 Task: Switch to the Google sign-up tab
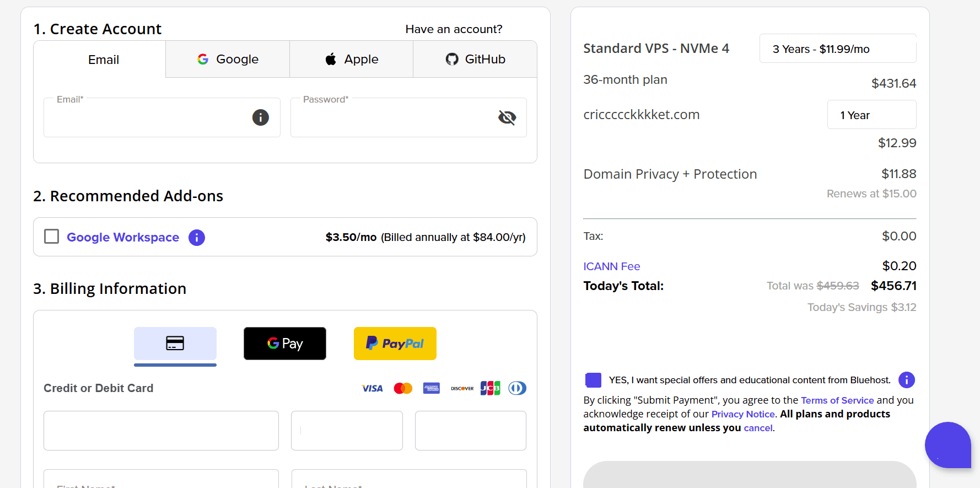coord(228,59)
